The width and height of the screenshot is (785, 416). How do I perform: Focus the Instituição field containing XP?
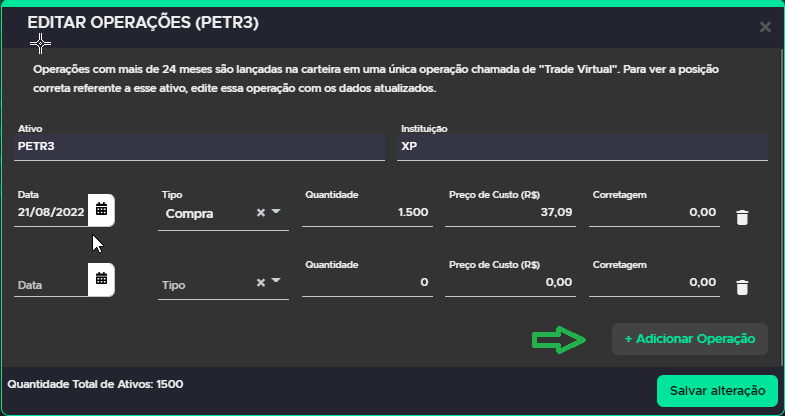[582, 147]
